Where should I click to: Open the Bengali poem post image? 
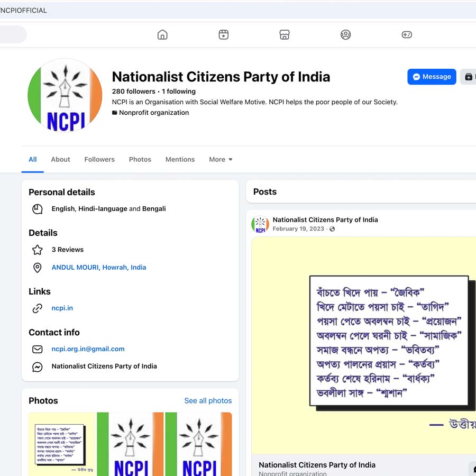[x=364, y=345]
